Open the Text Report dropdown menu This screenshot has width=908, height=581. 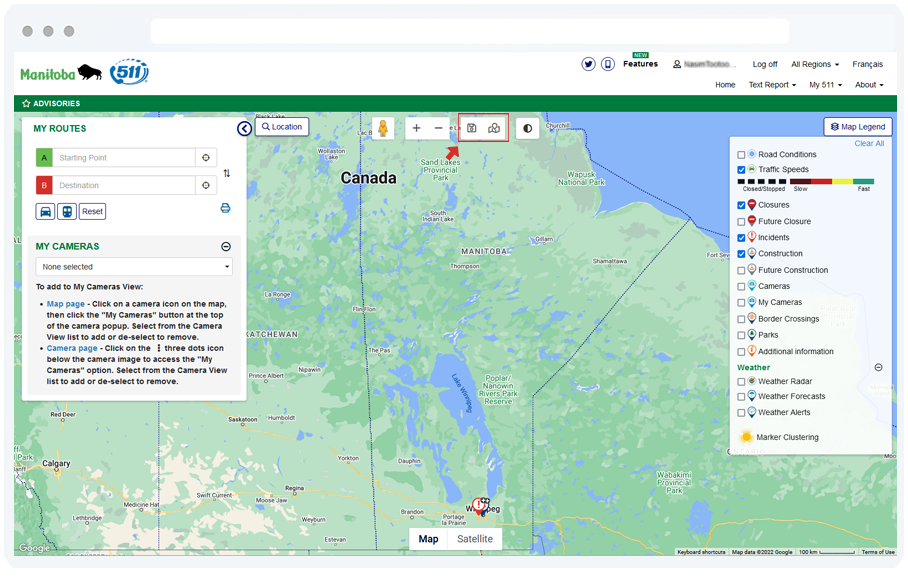tap(772, 85)
